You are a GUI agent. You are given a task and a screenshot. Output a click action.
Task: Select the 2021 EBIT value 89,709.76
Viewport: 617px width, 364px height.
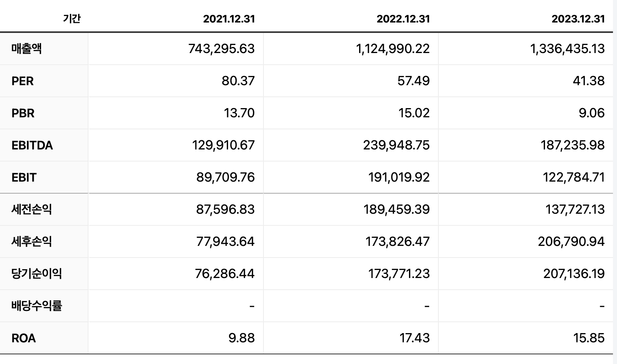tap(225, 177)
